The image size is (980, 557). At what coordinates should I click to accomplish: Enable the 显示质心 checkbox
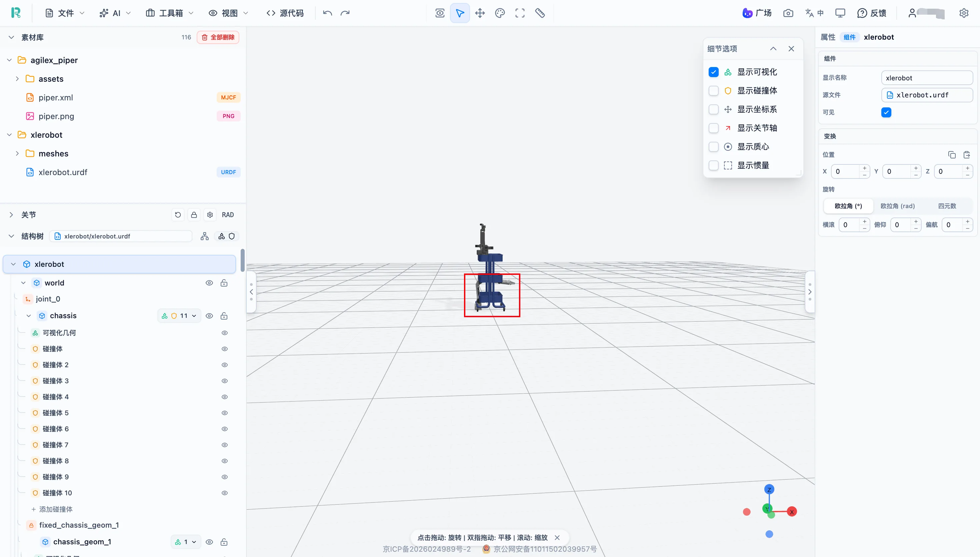[713, 146]
